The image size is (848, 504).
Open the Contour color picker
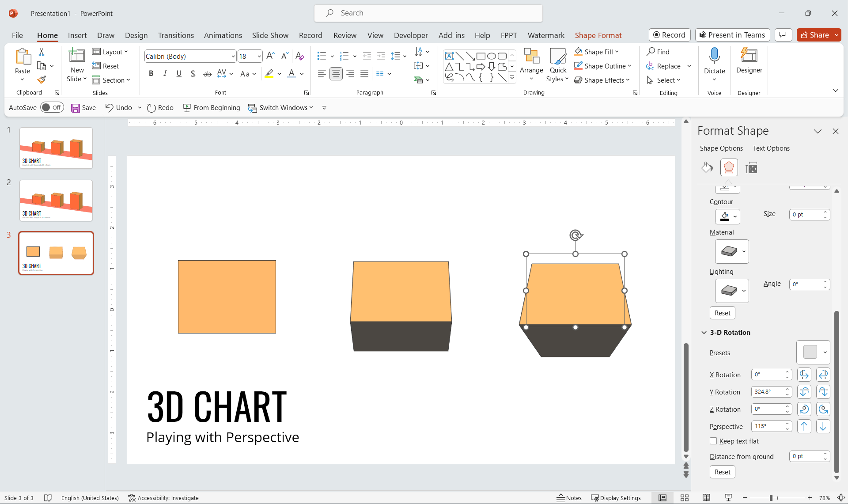728,216
